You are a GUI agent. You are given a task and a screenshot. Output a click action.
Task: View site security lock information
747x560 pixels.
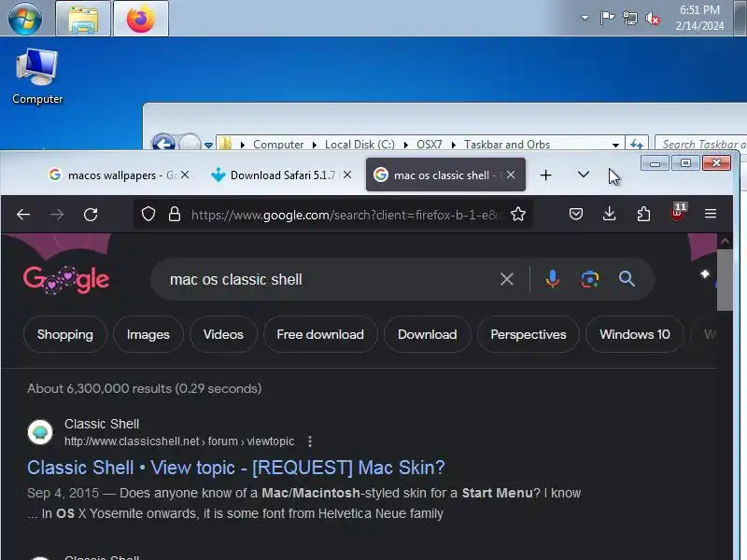175,215
